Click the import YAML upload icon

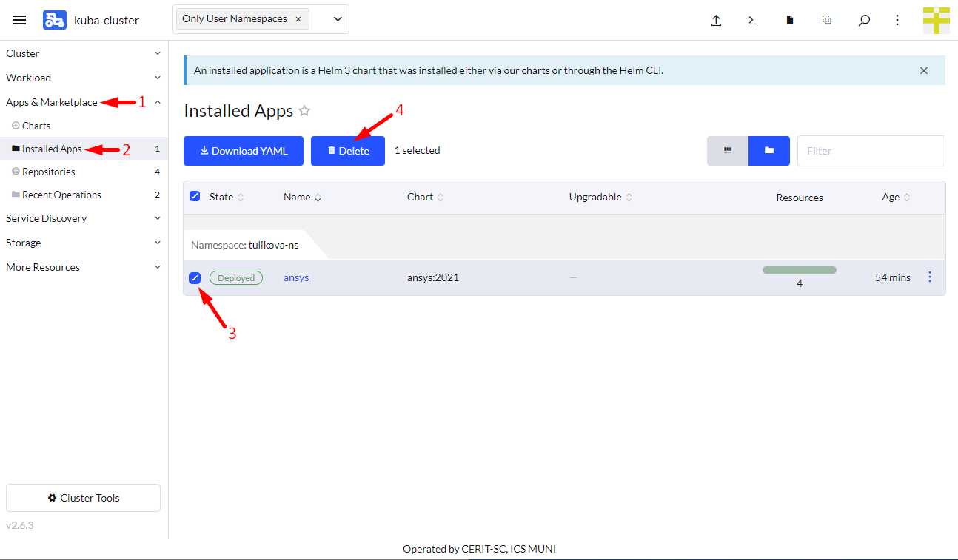716,20
